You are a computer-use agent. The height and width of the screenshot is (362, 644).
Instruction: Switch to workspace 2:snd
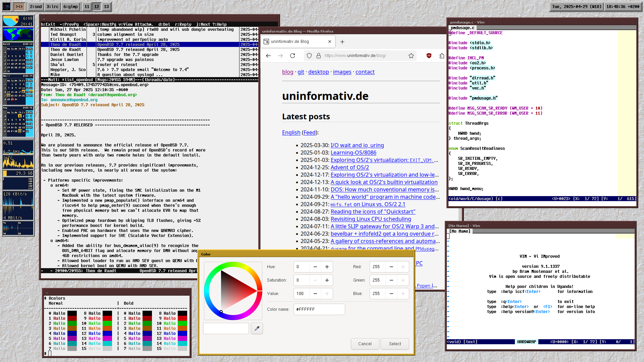point(36,6)
